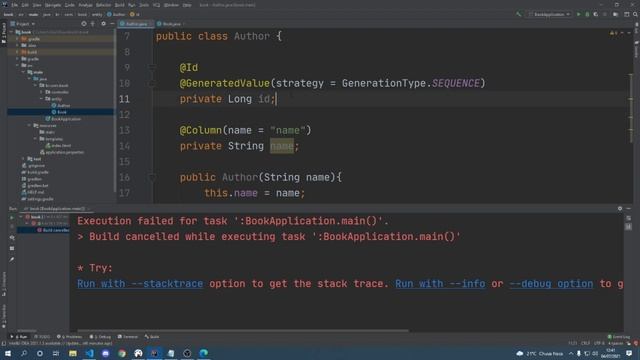Open File Explorer from taskbar
Image resolution: width=640 pixels, height=360 pixels.
click(73, 353)
